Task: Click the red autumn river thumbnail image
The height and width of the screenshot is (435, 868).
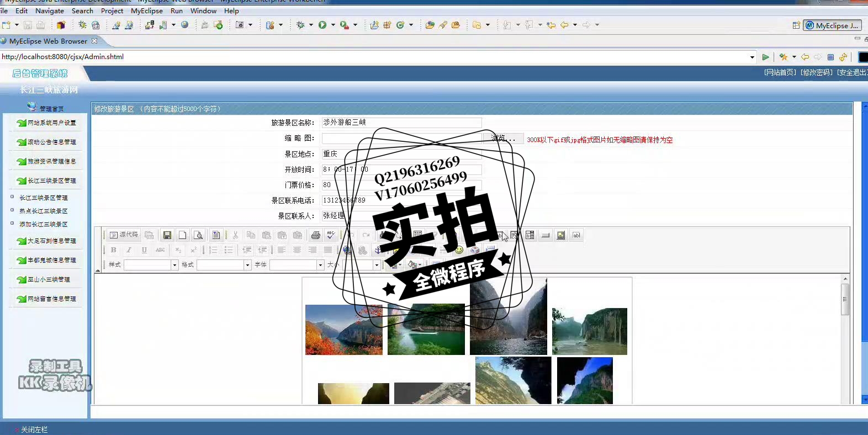Action: tap(344, 330)
